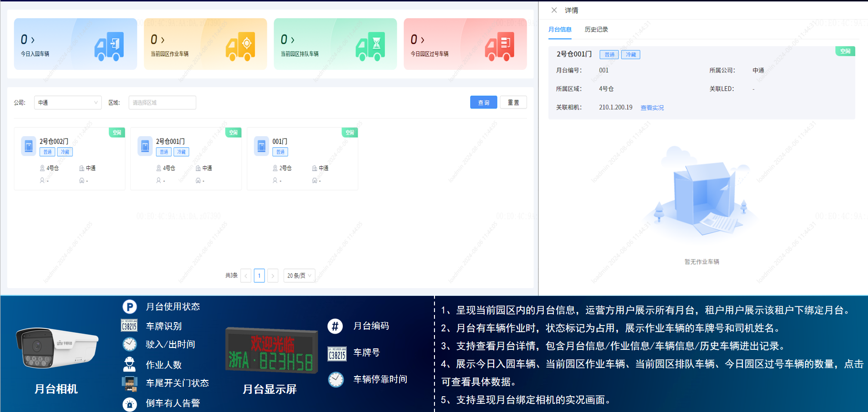Viewport: 868px width, 412px height.
Task: Click the 中通 company icon on 001门 card
Action: tap(315, 168)
